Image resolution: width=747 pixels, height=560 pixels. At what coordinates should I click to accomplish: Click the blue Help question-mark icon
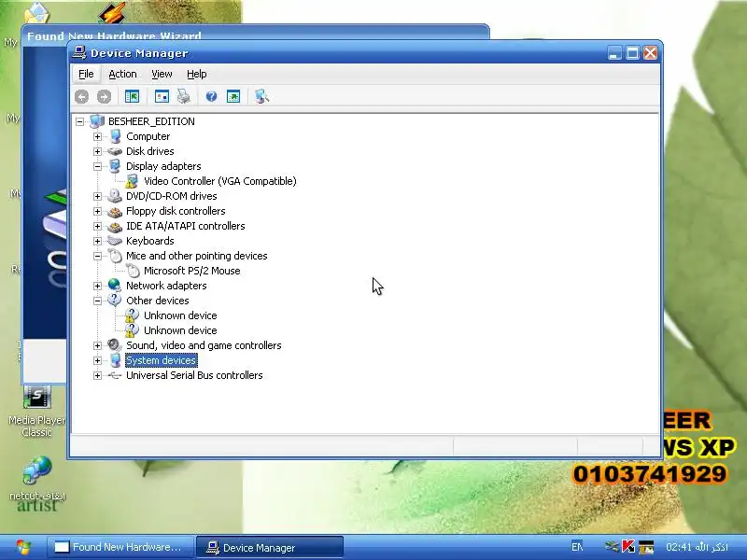click(211, 97)
